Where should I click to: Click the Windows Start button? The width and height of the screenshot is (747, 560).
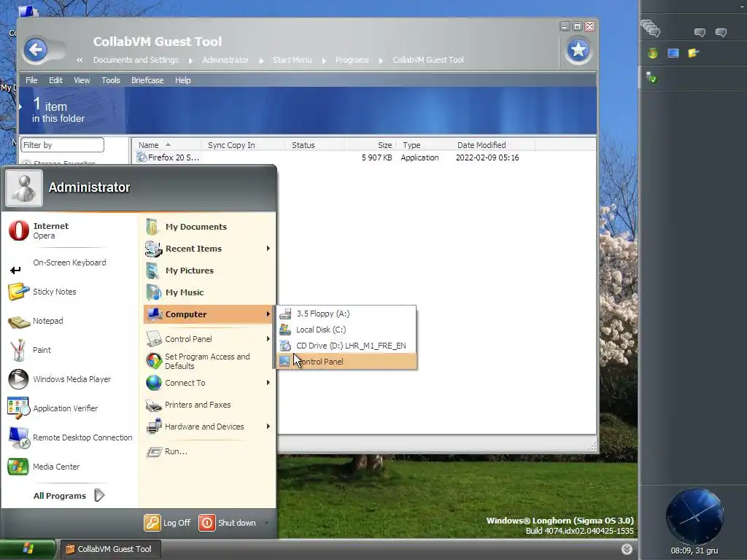pyautogui.click(x=28, y=549)
